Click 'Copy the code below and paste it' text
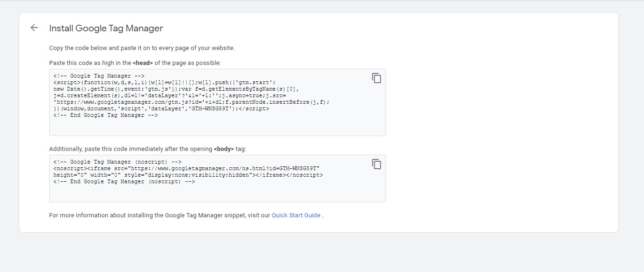Image resolution: width=644 pixels, height=272 pixels. (x=142, y=48)
